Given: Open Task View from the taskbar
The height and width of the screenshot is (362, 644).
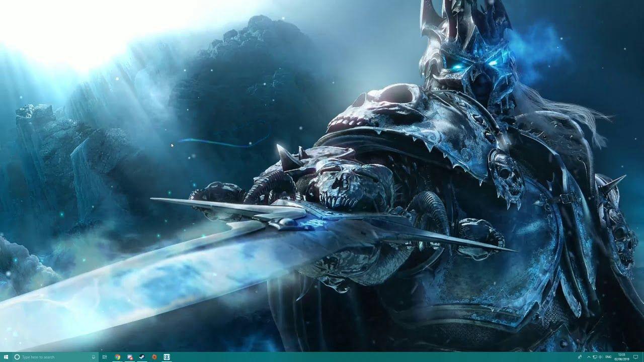Looking at the screenshot, I should coord(105,357).
